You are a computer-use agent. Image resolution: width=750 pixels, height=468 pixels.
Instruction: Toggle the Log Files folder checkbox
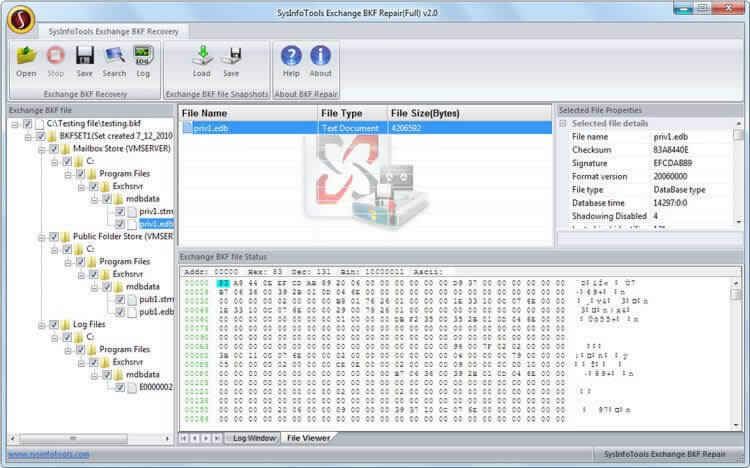click(54, 324)
